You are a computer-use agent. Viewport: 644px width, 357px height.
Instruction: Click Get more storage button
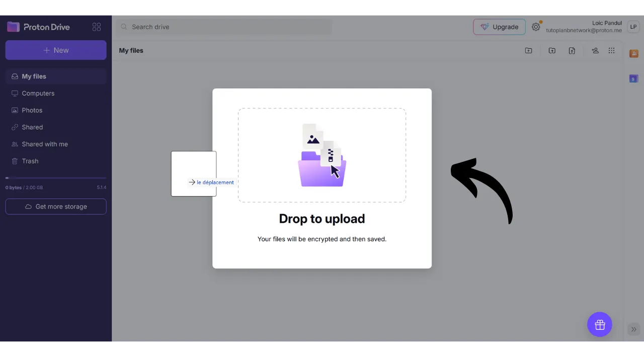click(56, 207)
